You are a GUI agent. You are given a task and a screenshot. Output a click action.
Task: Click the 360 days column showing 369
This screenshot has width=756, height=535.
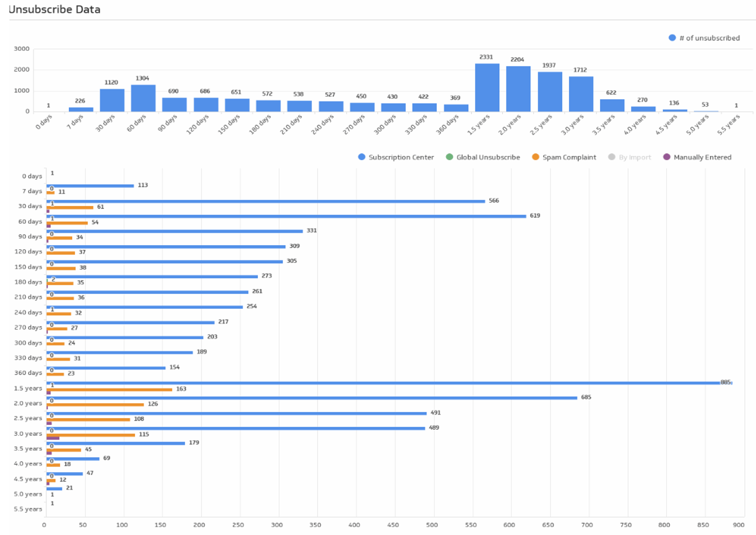pos(456,108)
